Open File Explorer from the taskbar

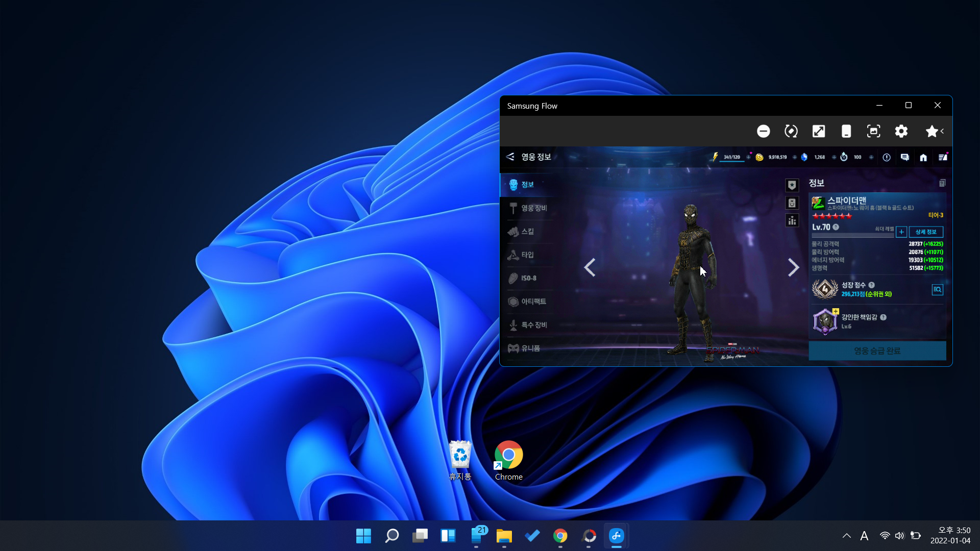pos(504,536)
